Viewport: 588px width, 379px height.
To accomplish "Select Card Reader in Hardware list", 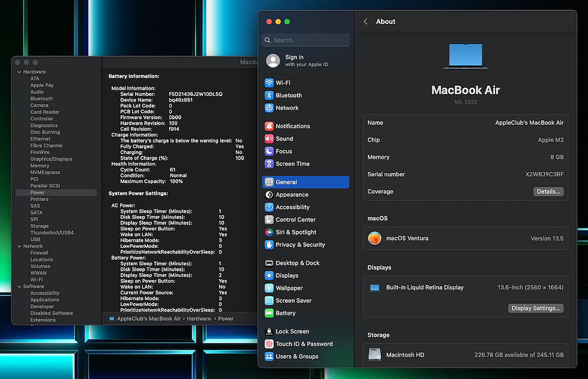I will (x=45, y=112).
